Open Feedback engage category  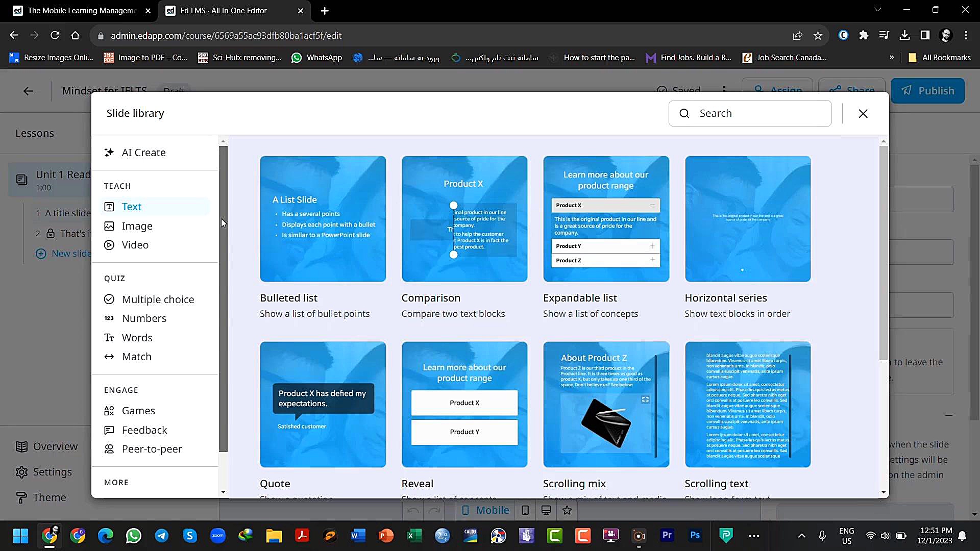136,430
